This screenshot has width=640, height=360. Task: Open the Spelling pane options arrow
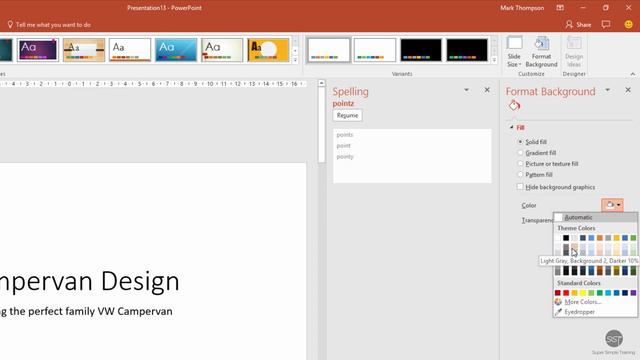[466, 90]
